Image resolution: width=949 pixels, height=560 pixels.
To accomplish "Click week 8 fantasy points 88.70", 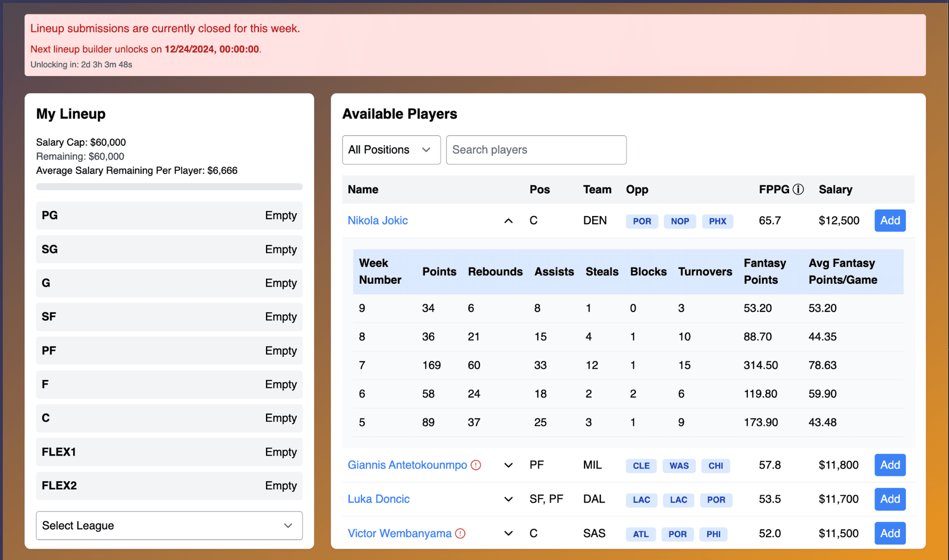I will (758, 337).
